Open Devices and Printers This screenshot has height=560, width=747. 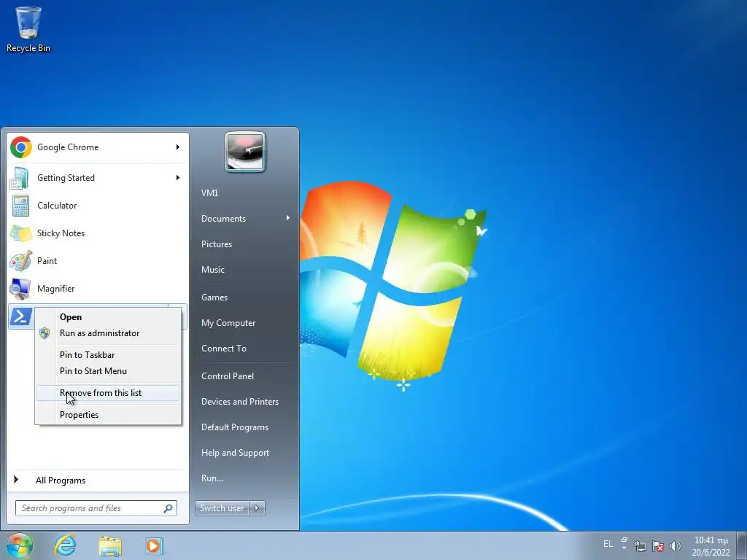239,402
